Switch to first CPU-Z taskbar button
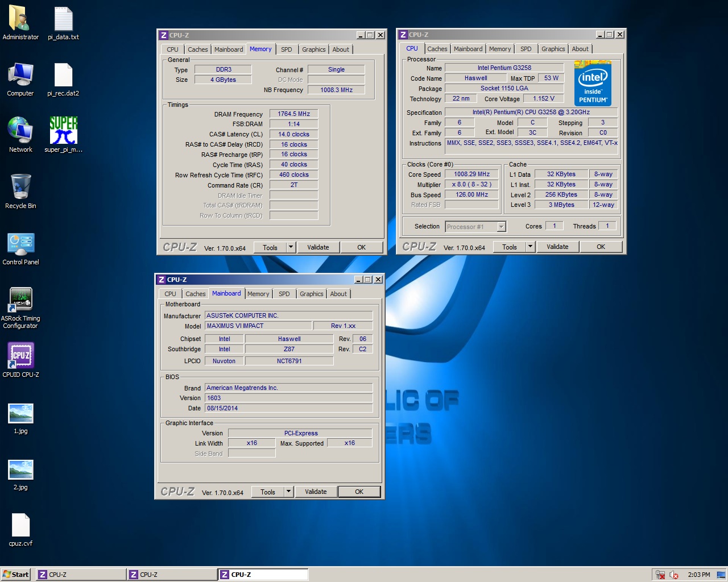This screenshot has height=582, width=728. (x=81, y=575)
